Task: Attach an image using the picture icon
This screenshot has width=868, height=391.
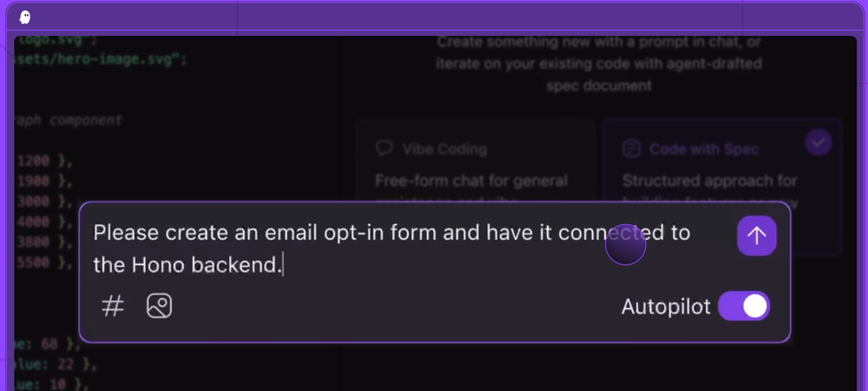Action: [159, 306]
